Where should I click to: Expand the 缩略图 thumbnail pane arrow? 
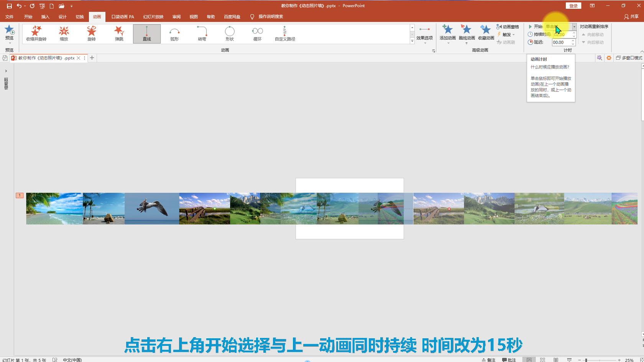pyautogui.click(x=6, y=71)
